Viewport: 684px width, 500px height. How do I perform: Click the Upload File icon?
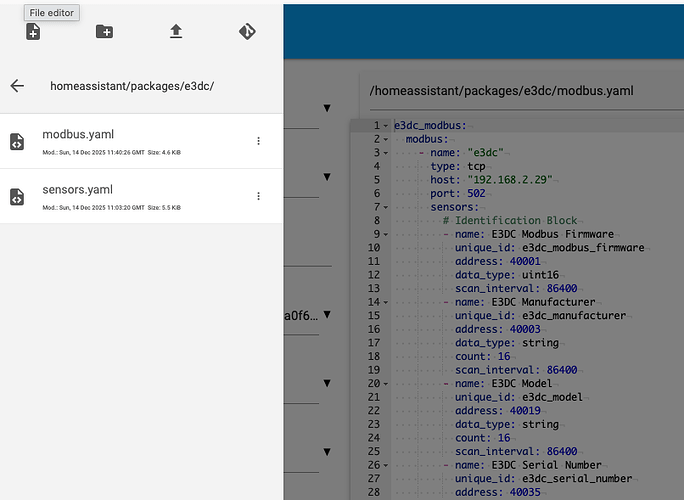pos(176,32)
